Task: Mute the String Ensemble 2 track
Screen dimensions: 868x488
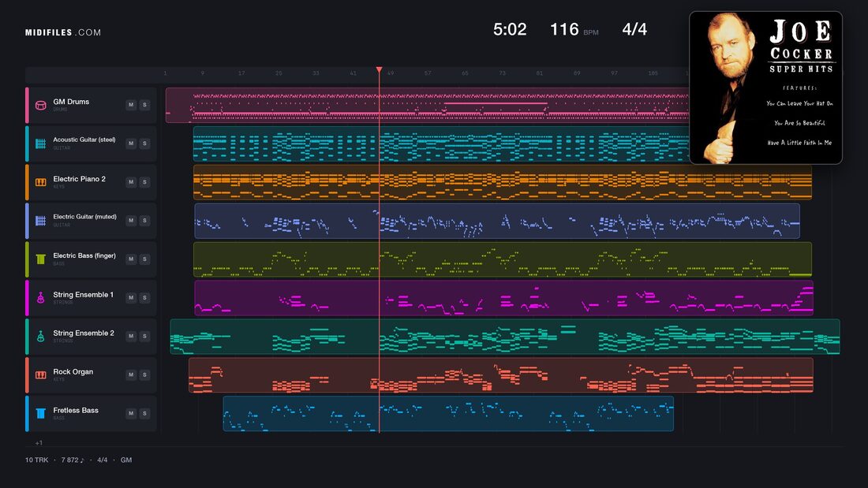Action: coord(131,336)
